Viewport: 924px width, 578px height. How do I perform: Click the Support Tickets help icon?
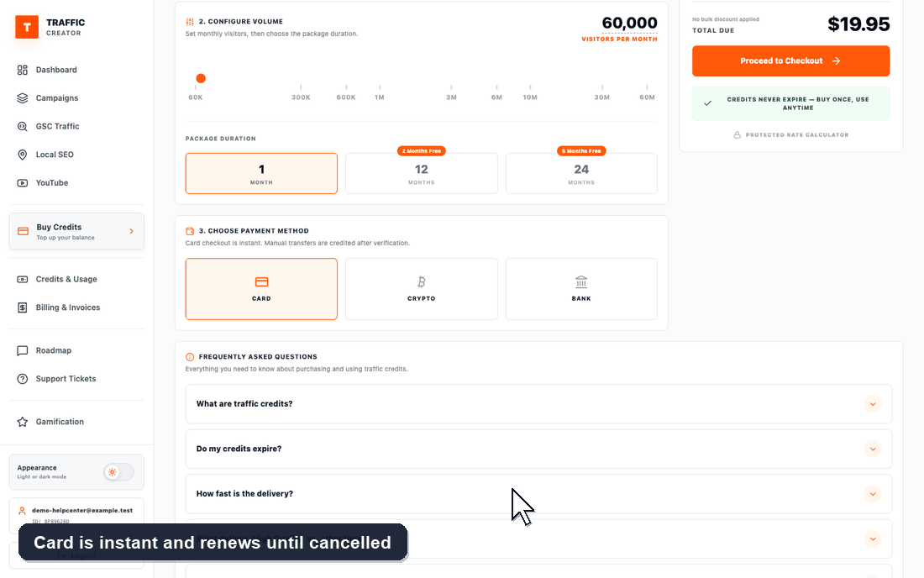tap(23, 379)
